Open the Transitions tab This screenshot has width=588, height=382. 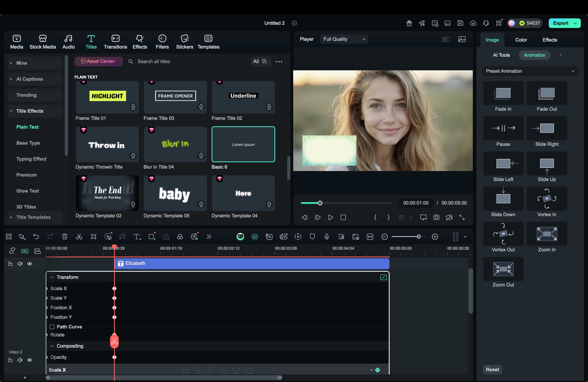tap(115, 42)
